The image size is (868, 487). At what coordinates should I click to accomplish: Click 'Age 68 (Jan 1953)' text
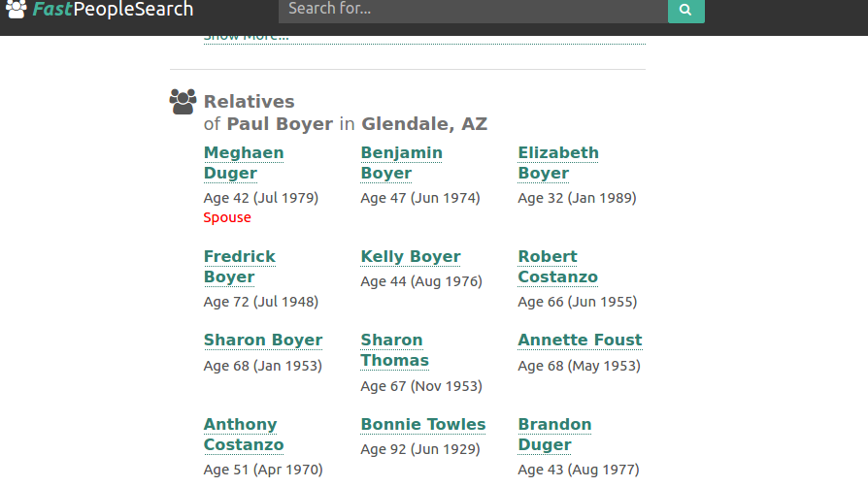click(263, 366)
